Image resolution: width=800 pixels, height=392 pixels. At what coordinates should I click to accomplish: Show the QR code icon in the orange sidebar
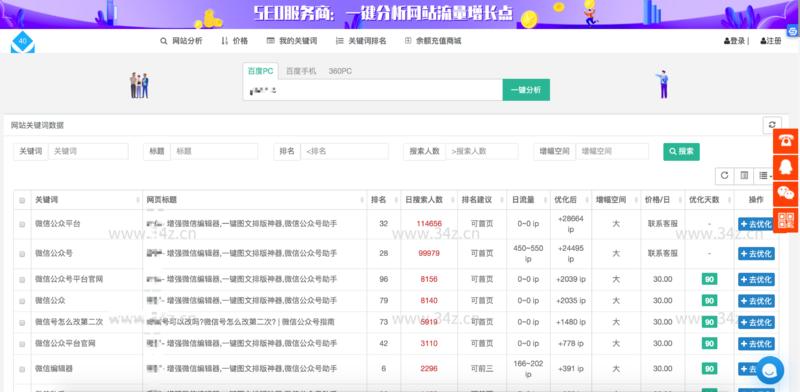[x=786, y=220]
